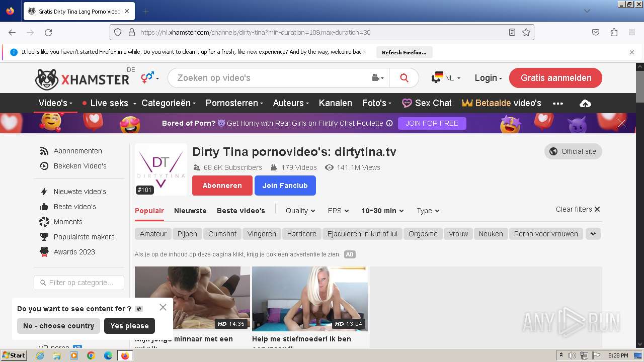Click the Join Fanclub button
644x362 pixels.
285,186
